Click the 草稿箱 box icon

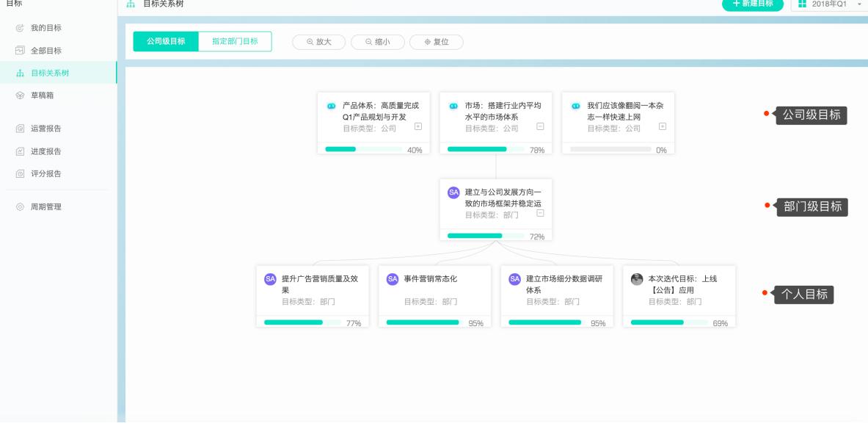pos(20,95)
